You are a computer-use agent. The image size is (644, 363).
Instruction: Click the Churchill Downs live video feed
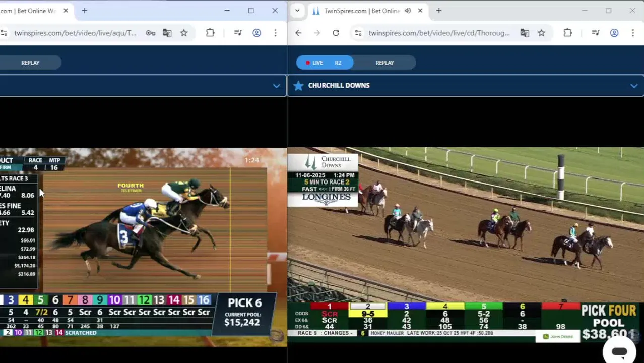point(466,245)
